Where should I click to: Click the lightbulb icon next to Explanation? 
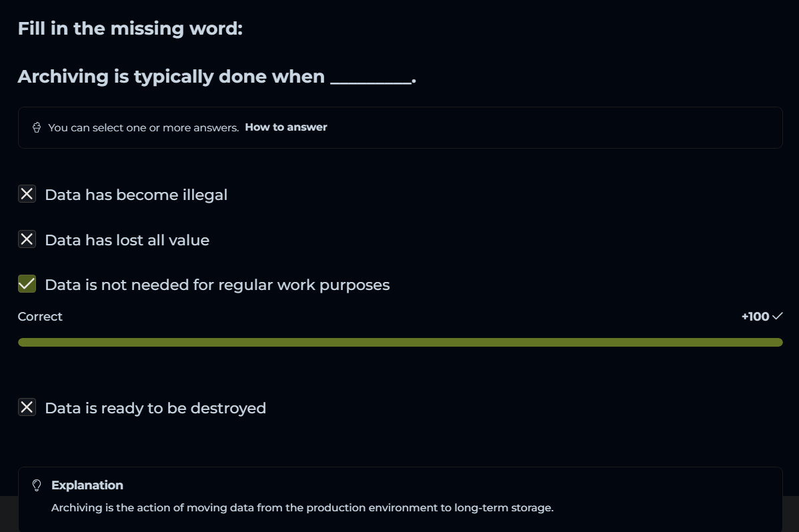pos(37,485)
